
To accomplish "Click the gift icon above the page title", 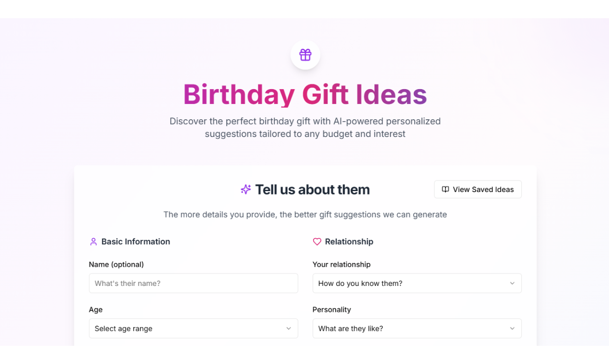I will click(305, 55).
